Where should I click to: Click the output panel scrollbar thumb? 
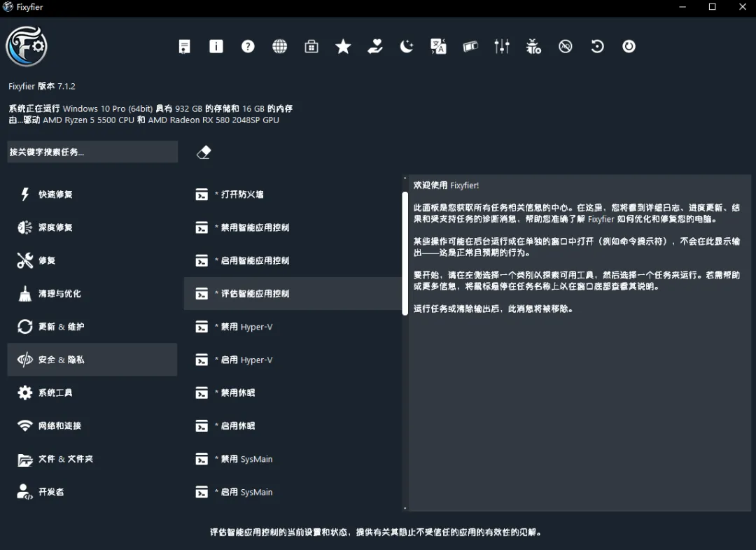tap(405, 253)
